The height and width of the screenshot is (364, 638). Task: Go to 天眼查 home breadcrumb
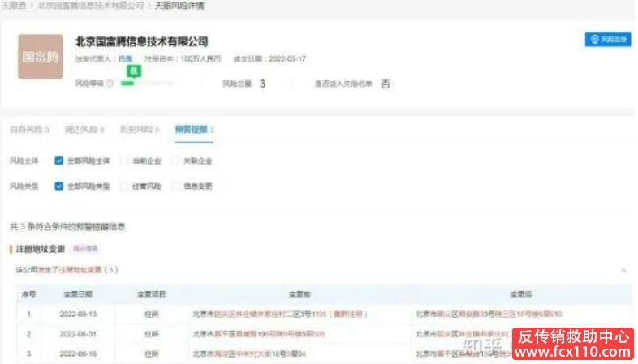point(15,6)
